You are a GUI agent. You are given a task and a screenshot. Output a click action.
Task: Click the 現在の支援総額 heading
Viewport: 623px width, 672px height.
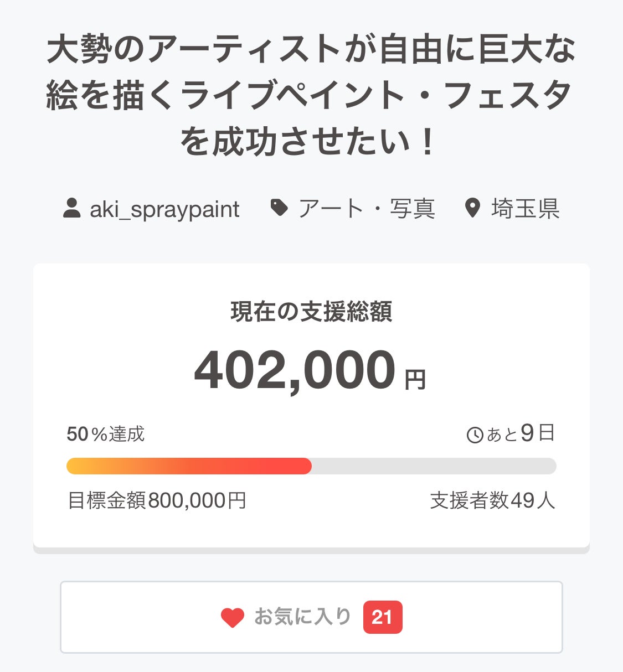[x=311, y=312]
